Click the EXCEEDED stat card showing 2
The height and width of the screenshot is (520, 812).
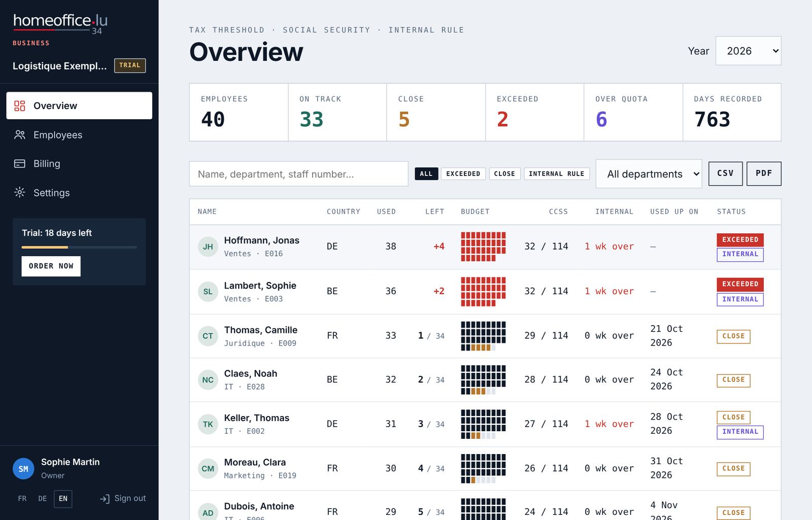(x=534, y=112)
